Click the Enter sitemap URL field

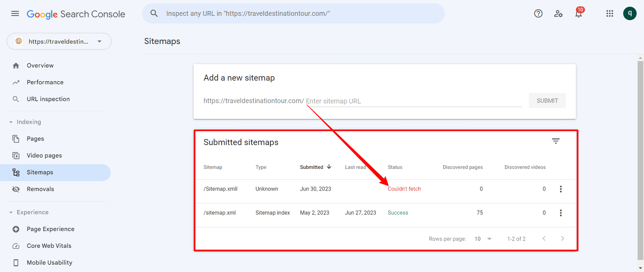pos(414,101)
